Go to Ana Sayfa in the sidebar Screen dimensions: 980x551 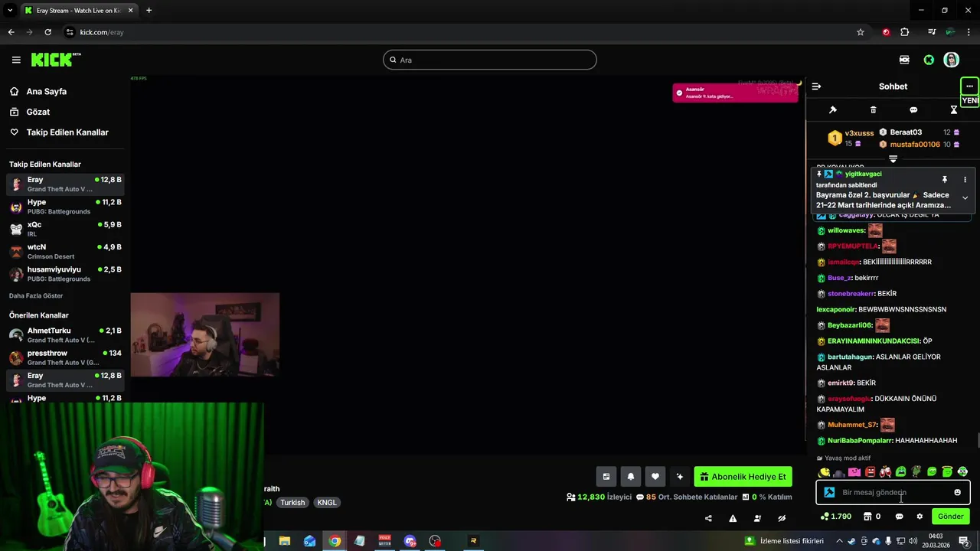(47, 91)
